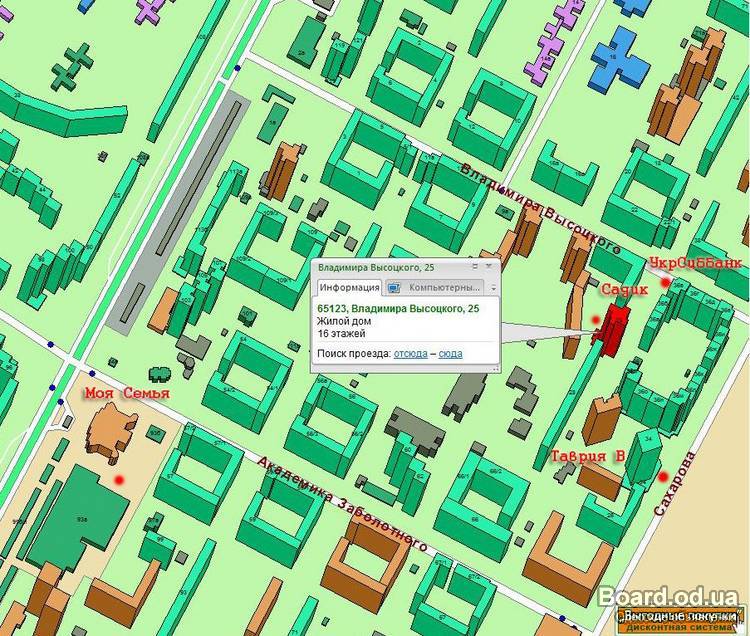The width and height of the screenshot is (750, 636).
Task: Pin the info popup using the pin icon
Action: pyautogui.click(x=473, y=267)
